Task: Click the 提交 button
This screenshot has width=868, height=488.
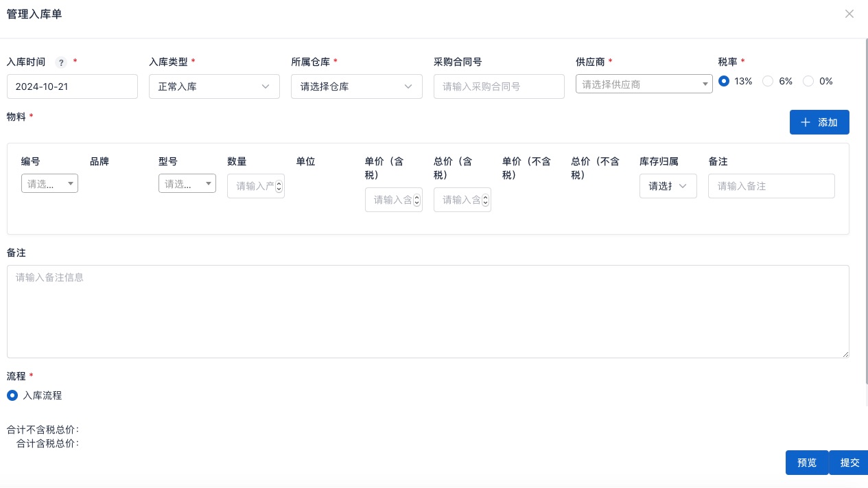Action: [849, 463]
